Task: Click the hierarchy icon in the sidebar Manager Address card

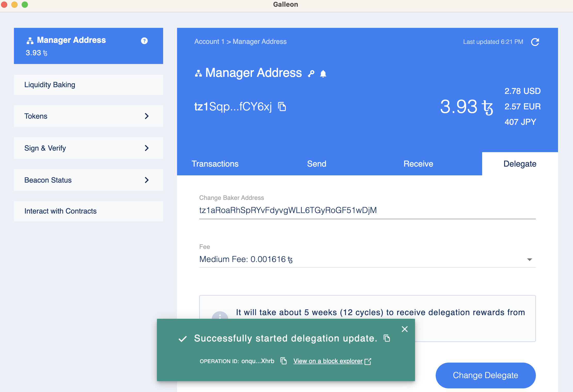Action: [x=30, y=40]
